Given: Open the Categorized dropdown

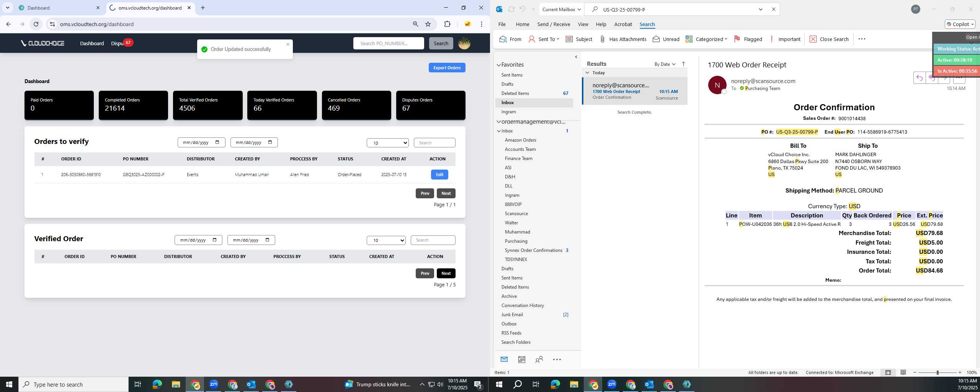Looking at the screenshot, I should (x=706, y=39).
